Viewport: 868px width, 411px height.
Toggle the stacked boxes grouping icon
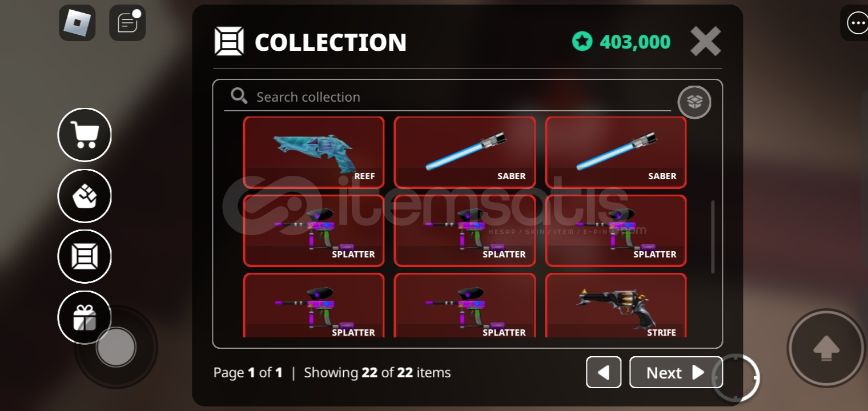coord(694,102)
